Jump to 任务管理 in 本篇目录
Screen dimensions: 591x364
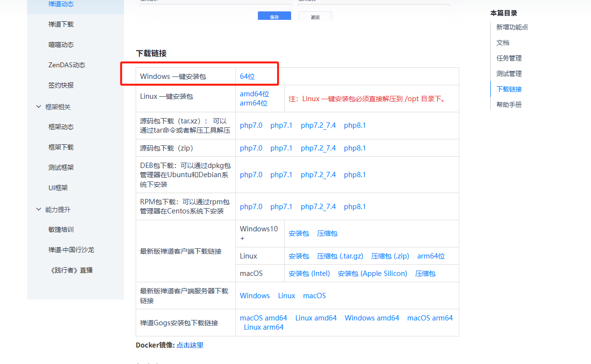(x=509, y=58)
